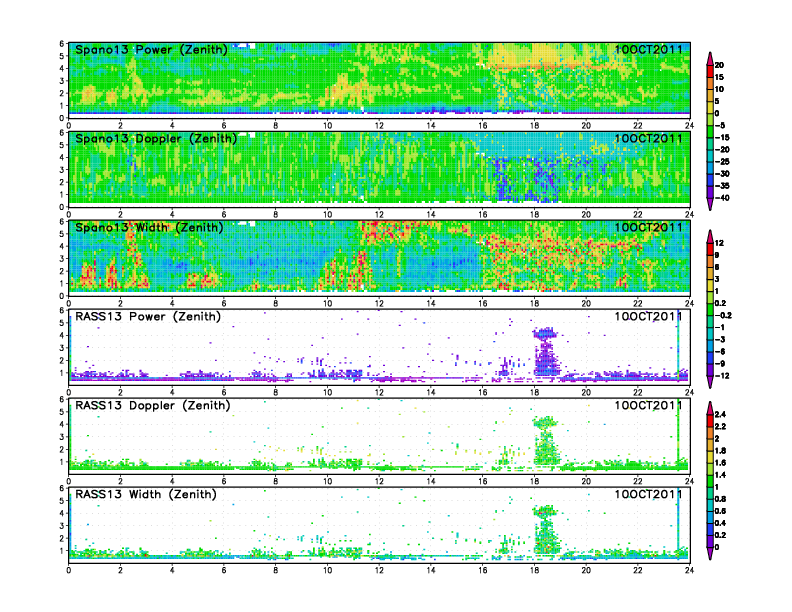Click hour 2 tick under RASS13 Doppler panel
Screen dimensions: 792x612
point(120,481)
